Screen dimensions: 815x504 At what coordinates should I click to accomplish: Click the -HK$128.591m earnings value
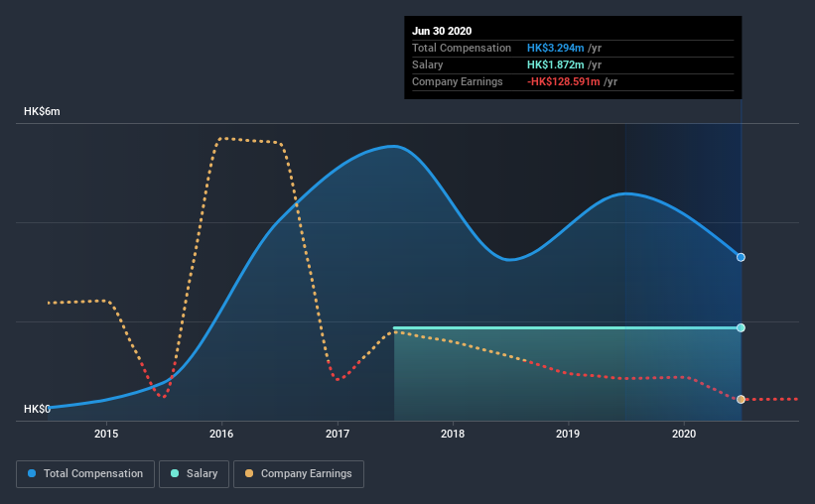[564, 81]
